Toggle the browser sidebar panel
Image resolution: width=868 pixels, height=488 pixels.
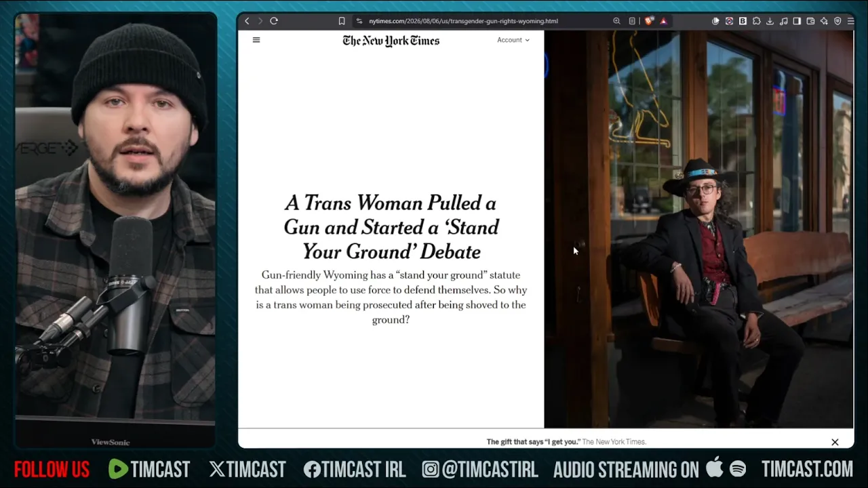[797, 21]
